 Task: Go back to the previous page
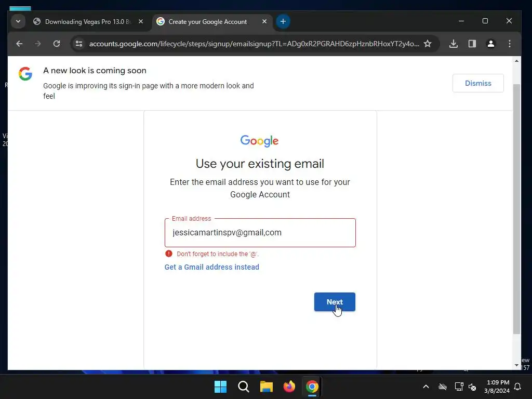pyautogui.click(x=19, y=44)
